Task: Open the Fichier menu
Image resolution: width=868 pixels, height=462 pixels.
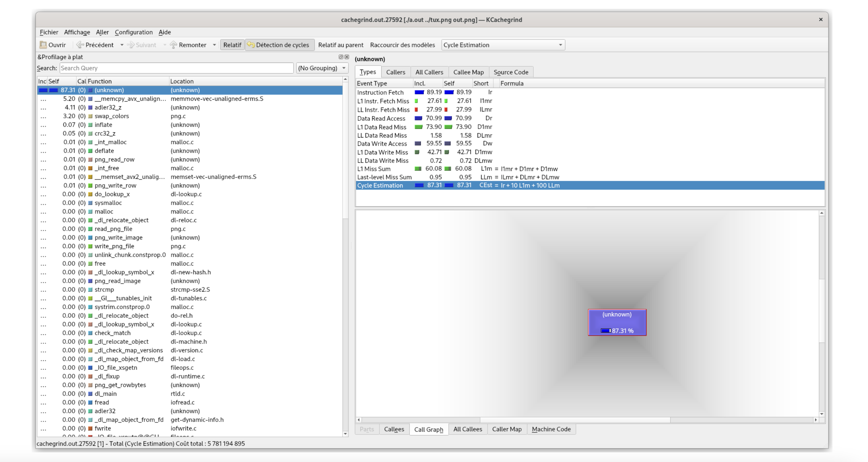Action: pyautogui.click(x=49, y=32)
